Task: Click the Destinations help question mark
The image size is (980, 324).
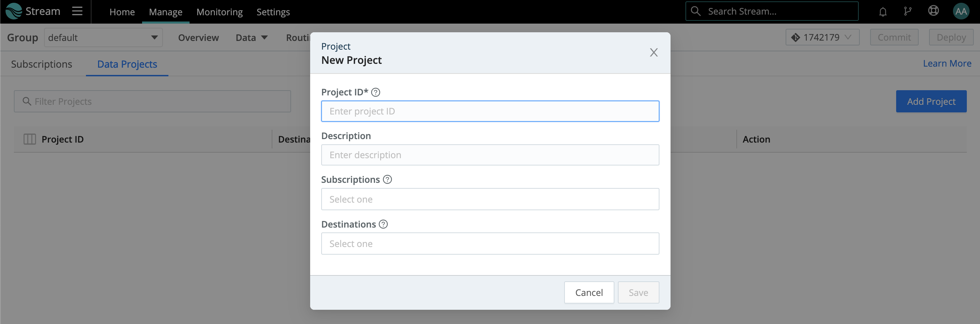Action: click(384, 224)
